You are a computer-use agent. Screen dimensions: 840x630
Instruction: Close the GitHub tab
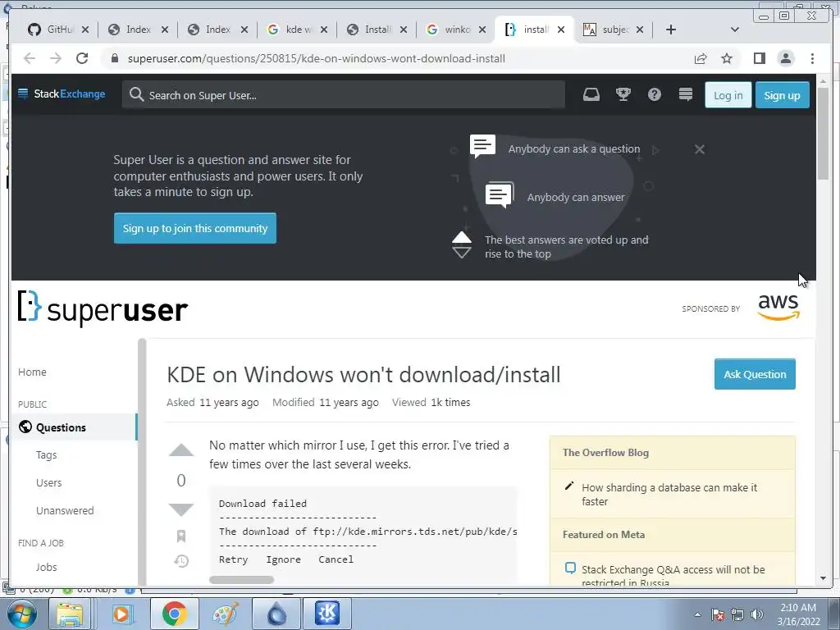pos(85,30)
